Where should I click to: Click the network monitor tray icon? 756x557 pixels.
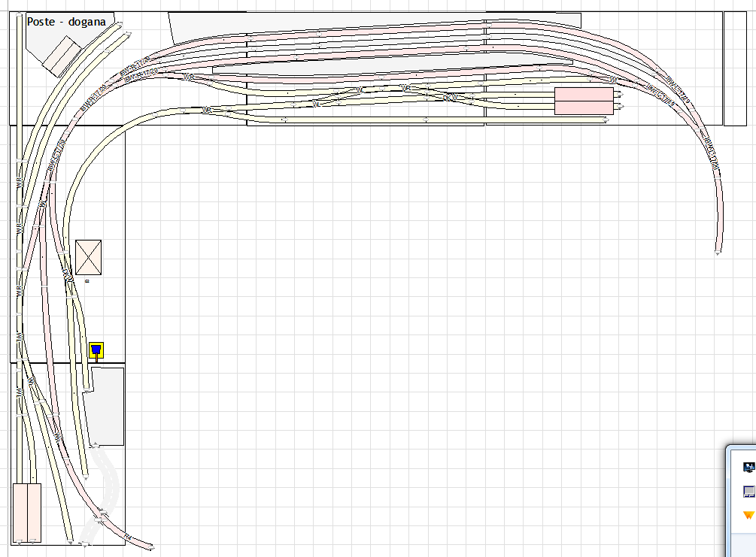[748, 467]
